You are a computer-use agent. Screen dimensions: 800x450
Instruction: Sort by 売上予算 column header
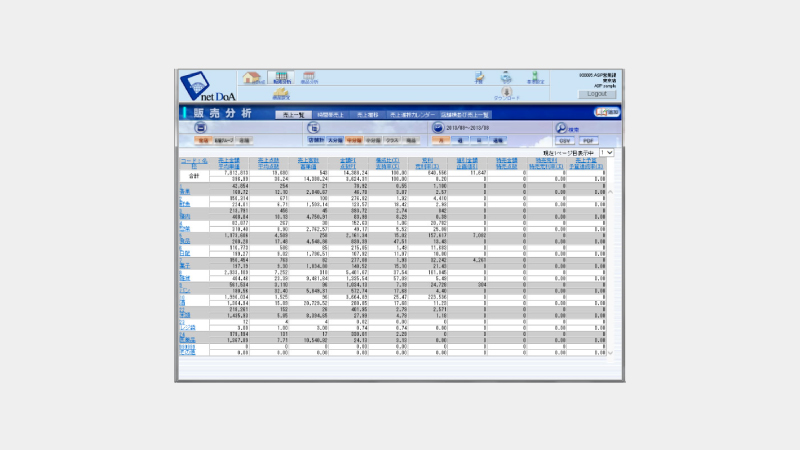[586, 161]
